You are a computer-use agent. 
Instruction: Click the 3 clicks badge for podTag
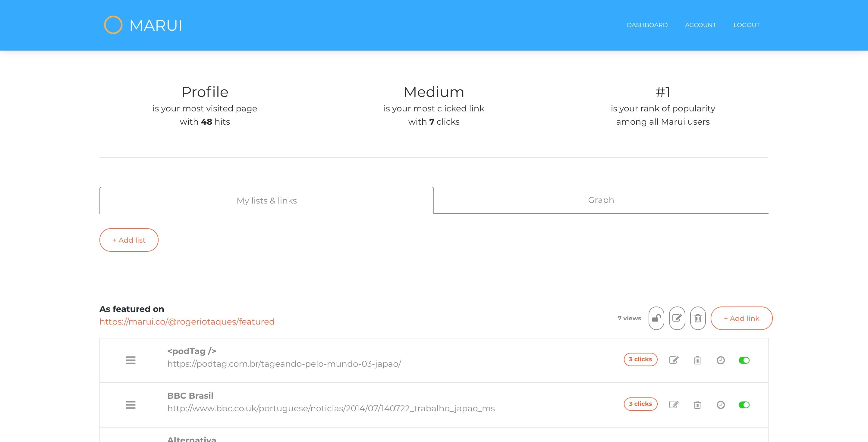pyautogui.click(x=640, y=359)
